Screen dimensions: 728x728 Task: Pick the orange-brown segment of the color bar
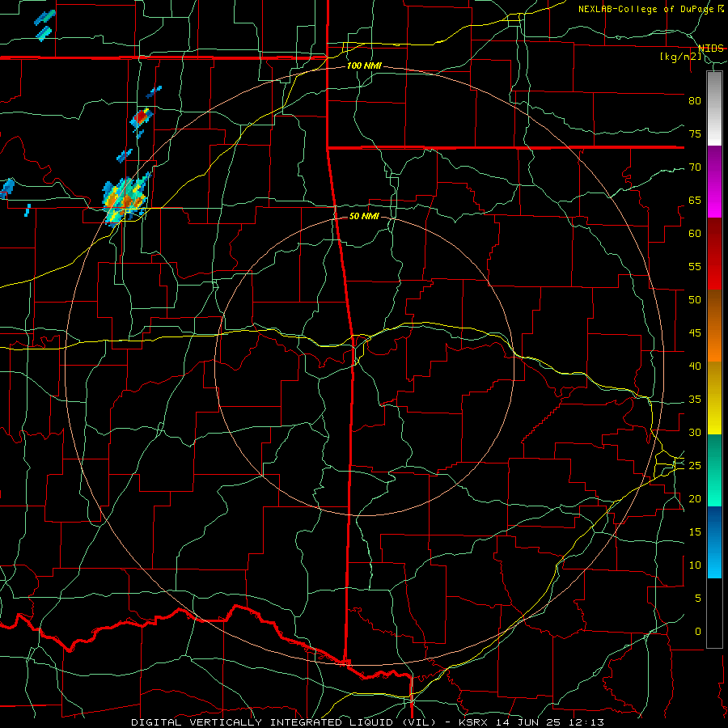tap(714, 326)
